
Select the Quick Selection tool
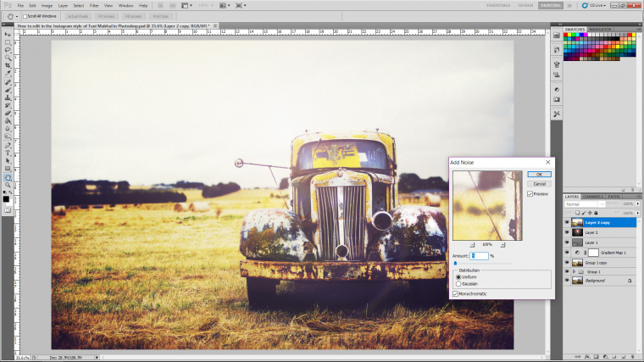click(x=8, y=58)
